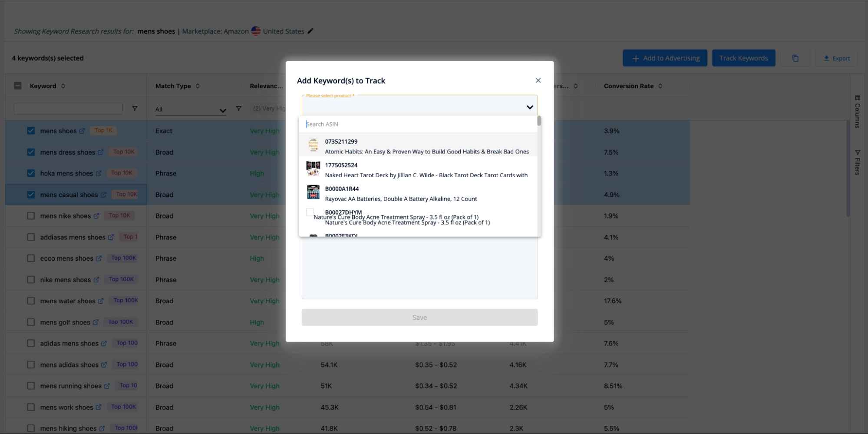Click the ASIN dropdown list scrollbar
The image size is (868, 434).
[539, 121]
